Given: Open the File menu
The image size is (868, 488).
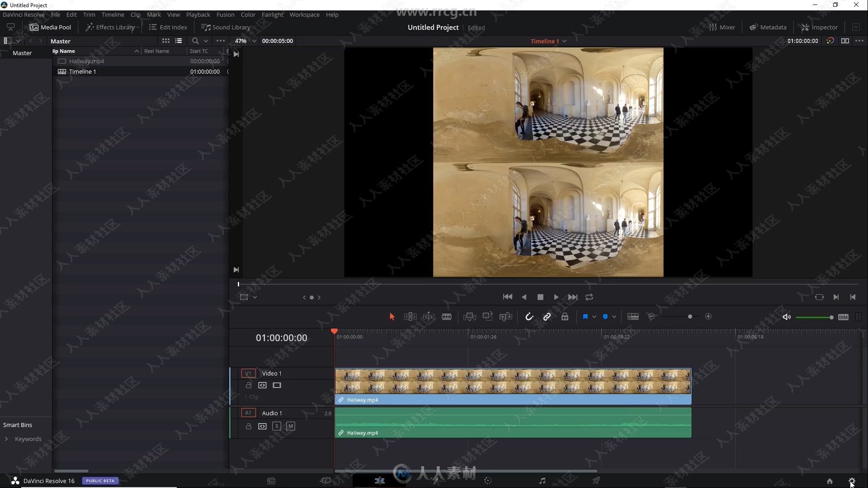Looking at the screenshot, I should pyautogui.click(x=56, y=14).
